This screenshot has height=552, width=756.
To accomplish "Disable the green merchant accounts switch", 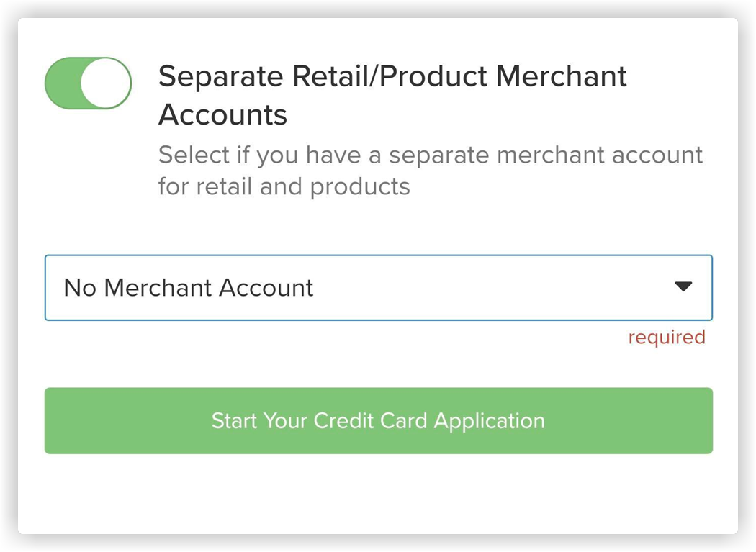I will [x=88, y=83].
